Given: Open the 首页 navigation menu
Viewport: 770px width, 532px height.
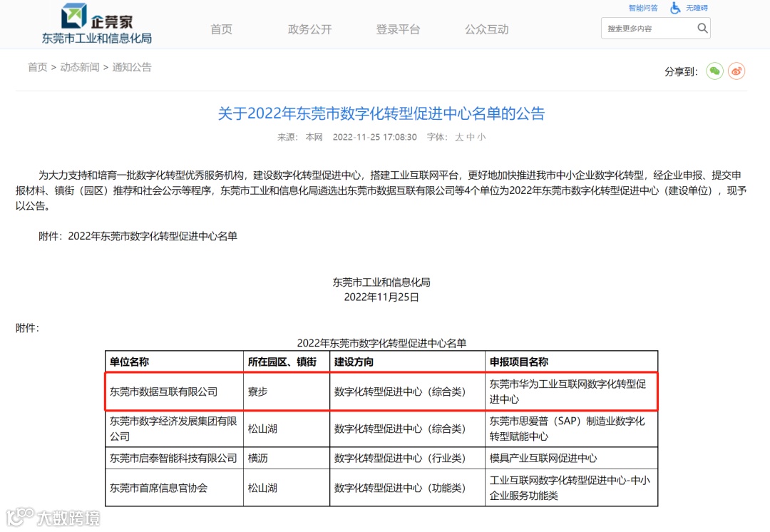Looking at the screenshot, I should (221, 29).
